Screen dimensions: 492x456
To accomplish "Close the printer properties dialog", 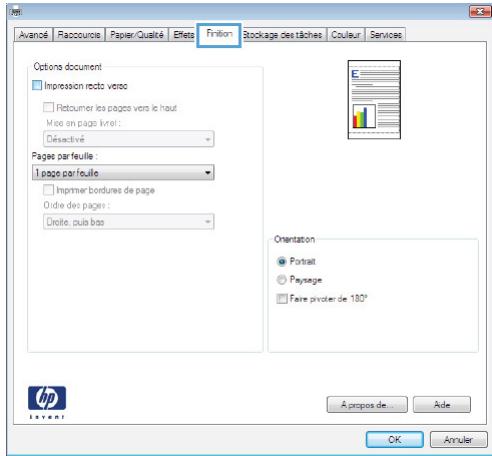I will (x=479, y=12).
